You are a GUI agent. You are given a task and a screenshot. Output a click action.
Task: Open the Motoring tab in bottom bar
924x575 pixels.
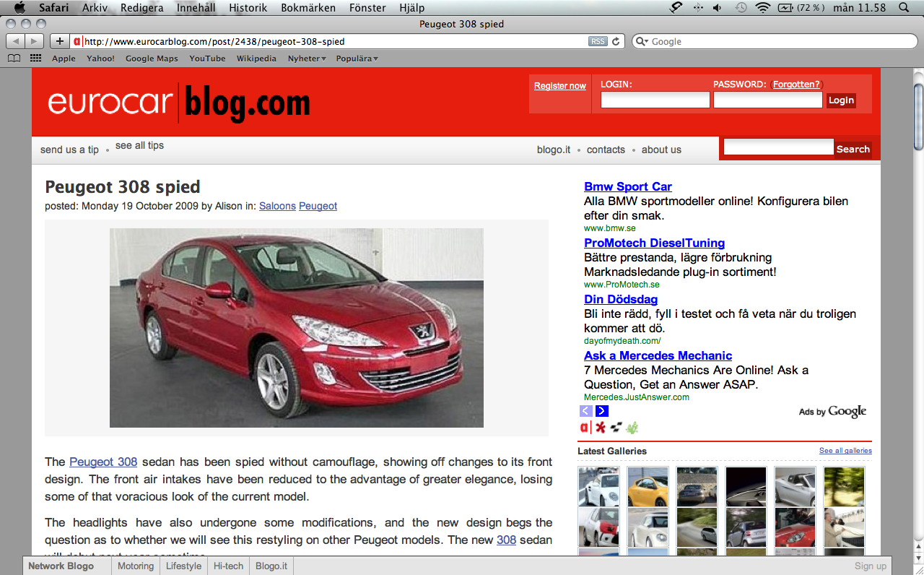click(136, 566)
